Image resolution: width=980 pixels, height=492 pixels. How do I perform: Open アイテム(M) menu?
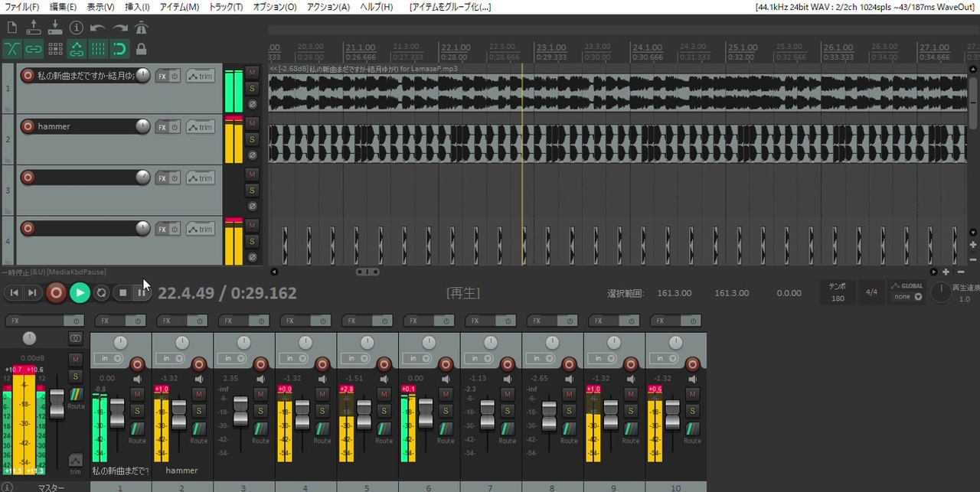pos(179,7)
